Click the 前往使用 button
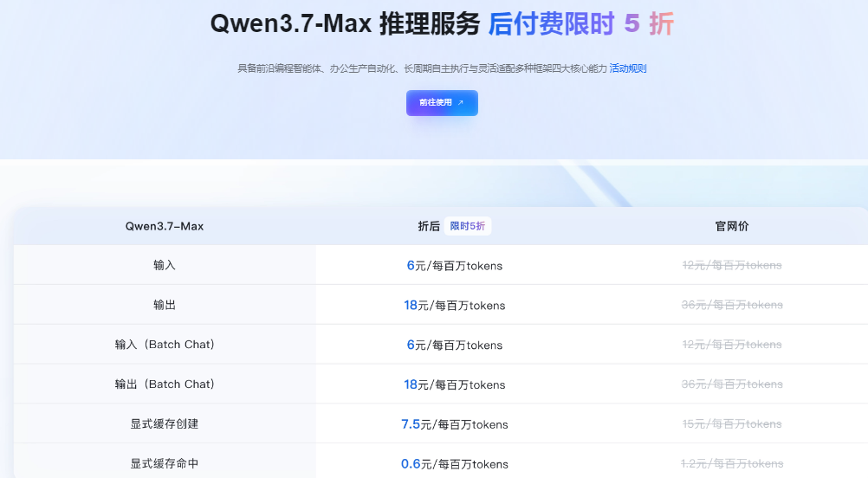The image size is (868, 478). (442, 103)
